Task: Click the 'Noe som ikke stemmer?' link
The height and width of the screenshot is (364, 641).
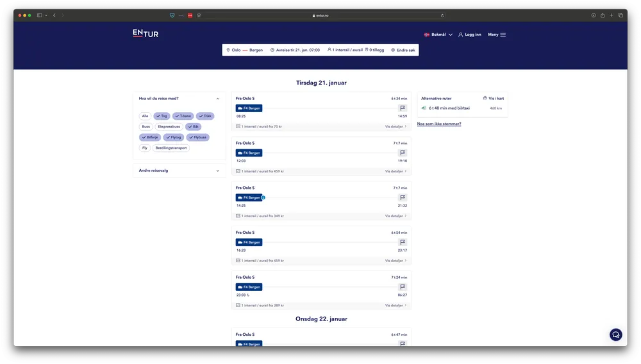Action: [x=439, y=124]
